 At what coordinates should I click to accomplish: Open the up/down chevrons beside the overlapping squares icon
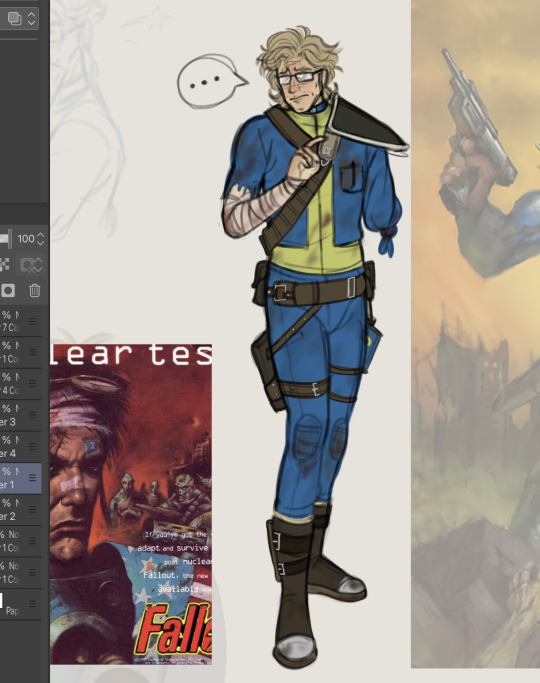point(31,19)
